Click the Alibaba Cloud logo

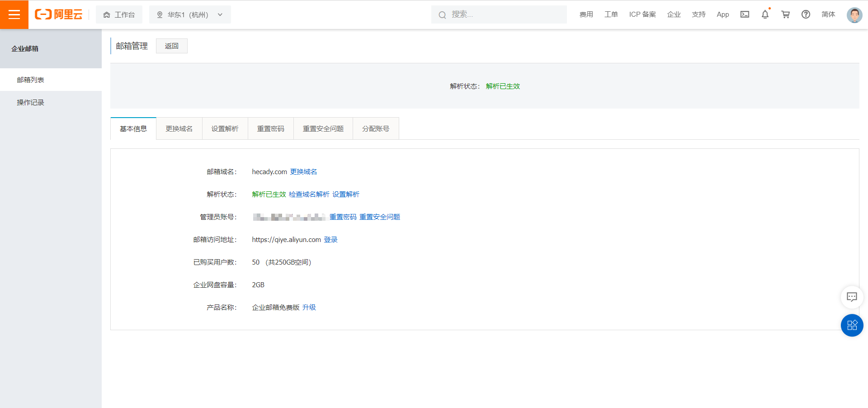pyautogui.click(x=59, y=14)
